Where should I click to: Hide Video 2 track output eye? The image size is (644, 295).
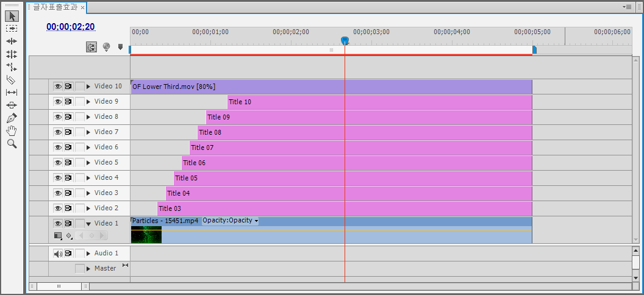tap(58, 208)
